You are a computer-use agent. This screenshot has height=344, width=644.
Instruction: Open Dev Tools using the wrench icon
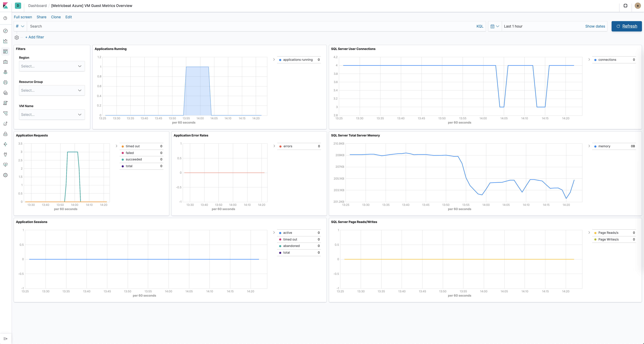click(x=5, y=154)
